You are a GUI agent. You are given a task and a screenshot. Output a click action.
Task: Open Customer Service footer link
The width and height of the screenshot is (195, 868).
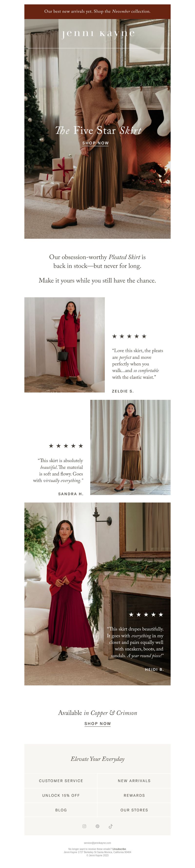(61, 781)
